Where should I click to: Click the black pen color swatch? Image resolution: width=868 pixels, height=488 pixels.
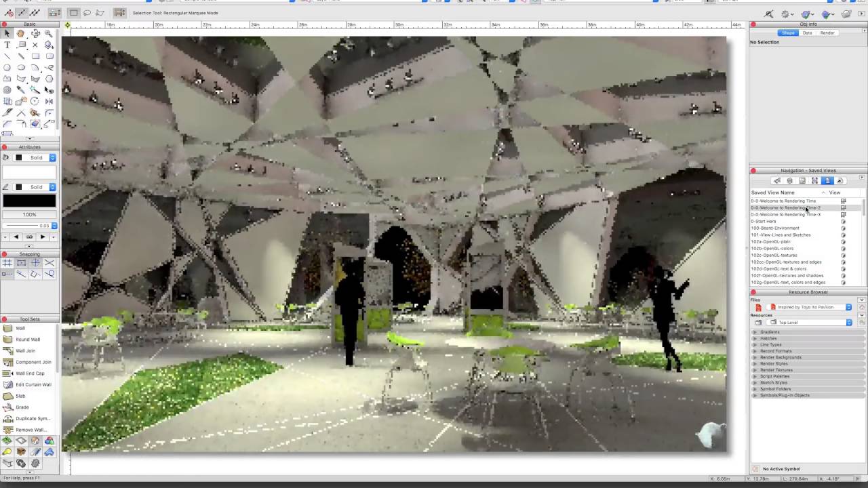(29, 201)
